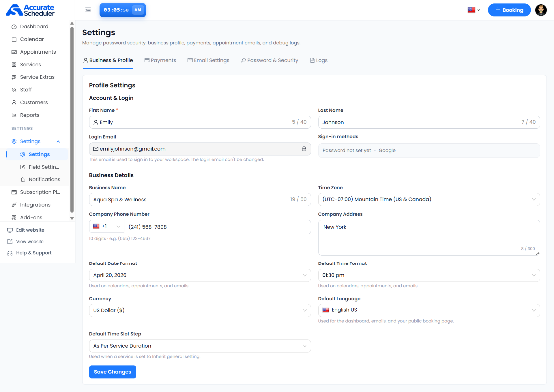Open Services in the sidebar
The height and width of the screenshot is (392, 554).
tap(30, 65)
